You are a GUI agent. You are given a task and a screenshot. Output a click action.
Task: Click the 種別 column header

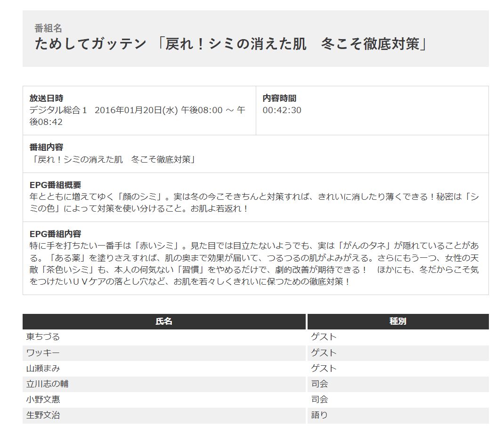pyautogui.click(x=398, y=321)
